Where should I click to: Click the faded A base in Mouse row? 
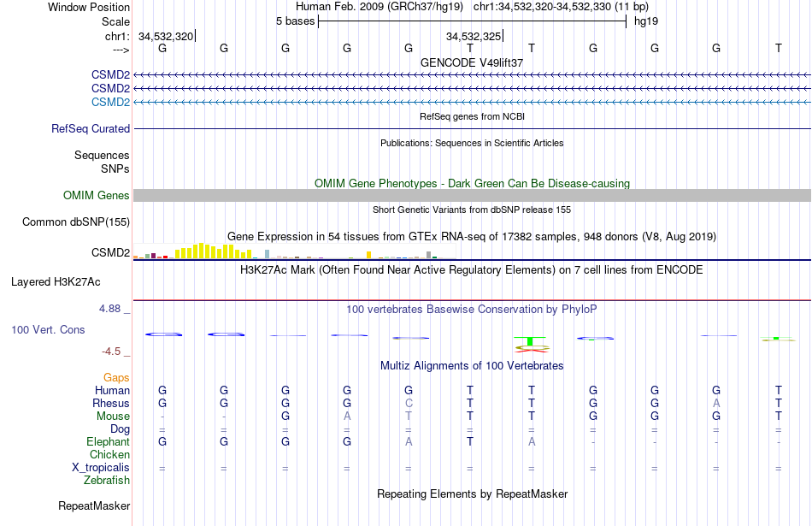[x=347, y=417]
